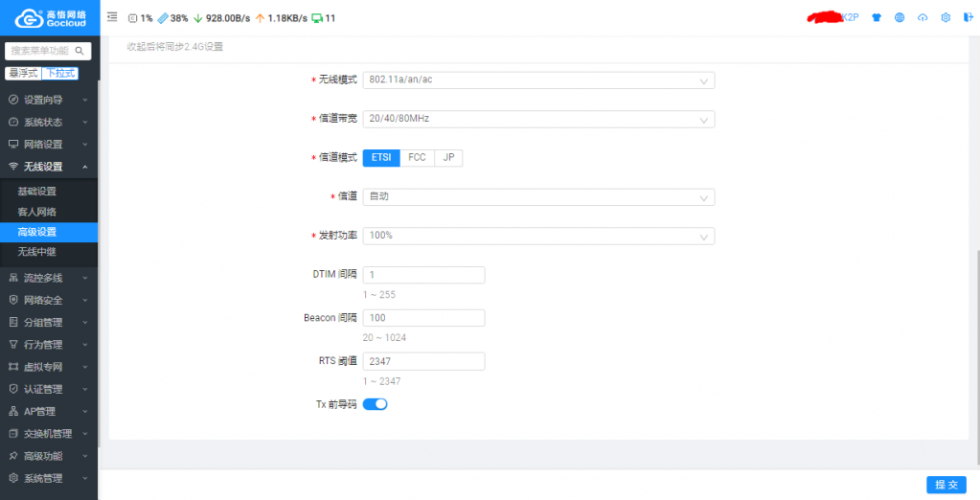Click the logout icon at top right
This screenshot has width=980, height=500.
[968, 17]
